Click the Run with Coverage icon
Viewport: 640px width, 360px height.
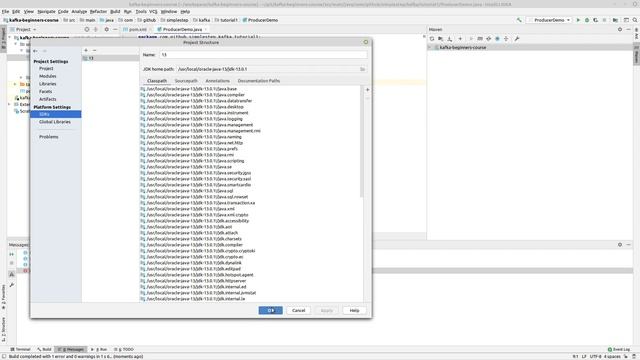[x=596, y=20]
